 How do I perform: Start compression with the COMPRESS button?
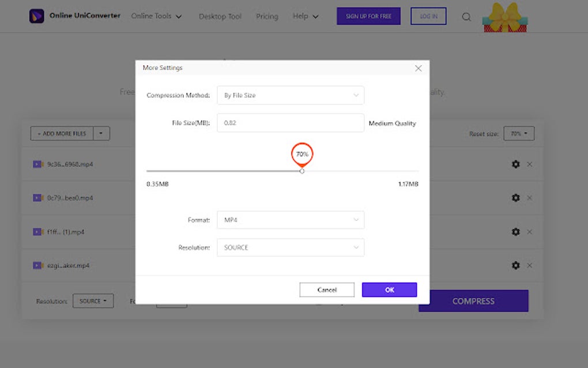coord(473,301)
